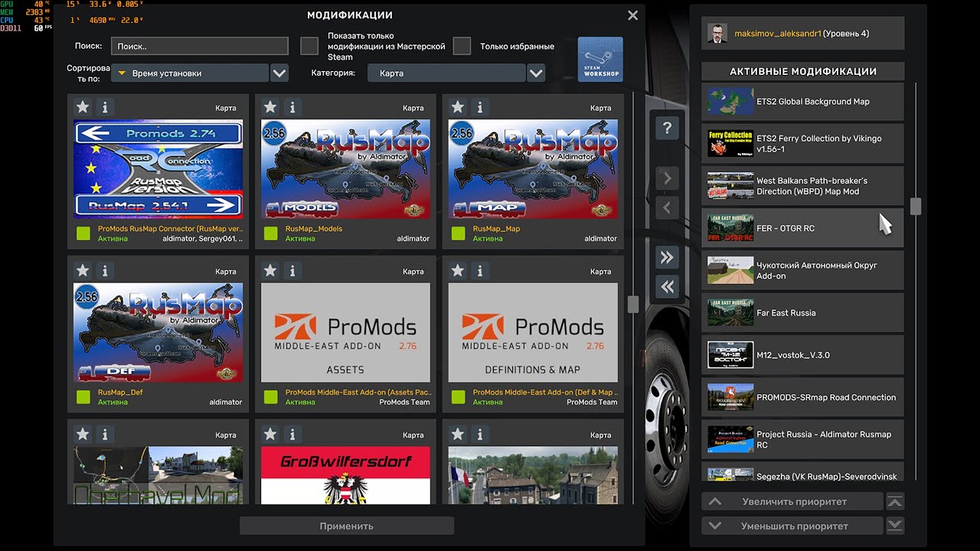Move mod to bottom priority button
Image resolution: width=980 pixels, height=551 pixels.
tap(895, 526)
